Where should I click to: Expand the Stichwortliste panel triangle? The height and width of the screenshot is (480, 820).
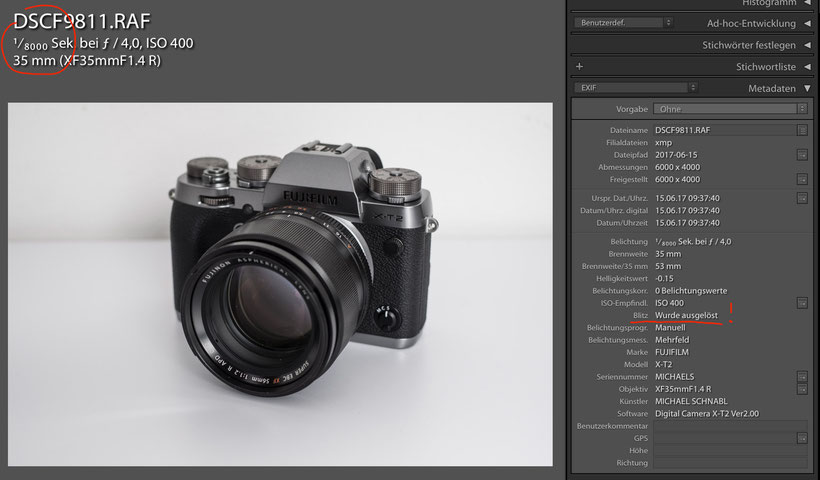(807, 67)
